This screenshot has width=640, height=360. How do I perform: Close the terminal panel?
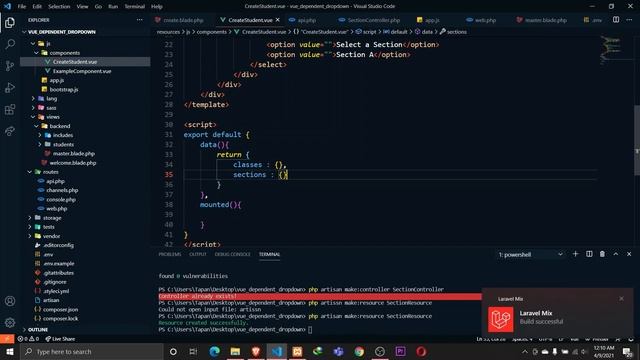[629, 254]
